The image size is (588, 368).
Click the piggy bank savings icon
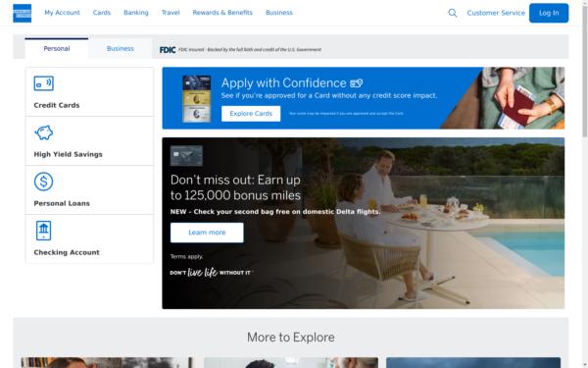click(43, 132)
